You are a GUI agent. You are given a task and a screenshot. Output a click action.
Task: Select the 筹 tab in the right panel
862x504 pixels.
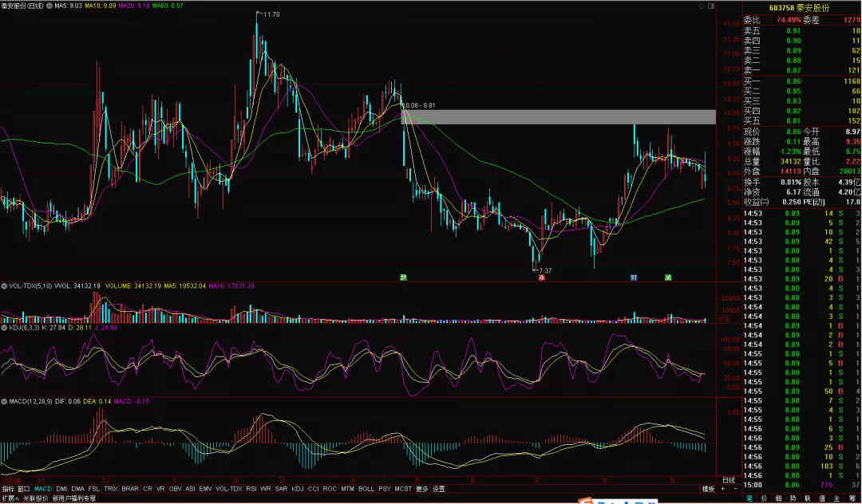coord(852,498)
